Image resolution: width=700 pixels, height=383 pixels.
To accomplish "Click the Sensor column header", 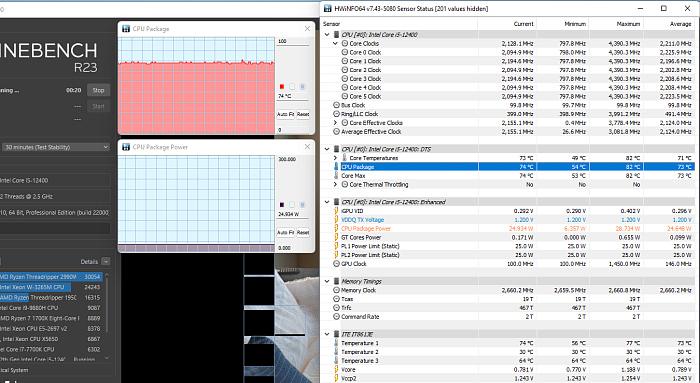I will [399, 24].
